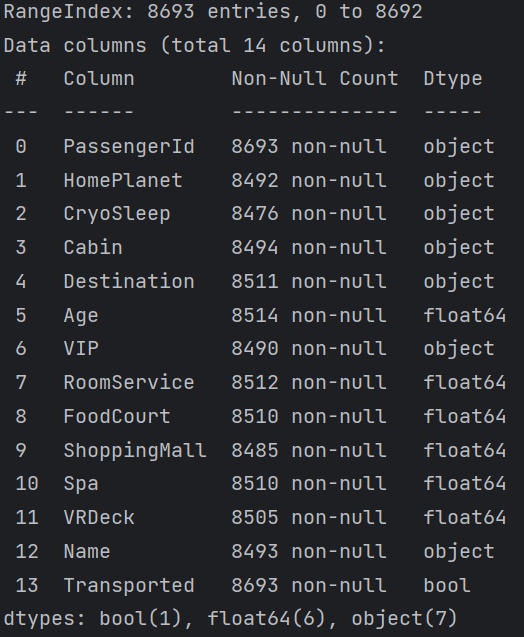Click the RangeIndex entries line
The width and height of the screenshot is (524, 637).
tap(213, 11)
